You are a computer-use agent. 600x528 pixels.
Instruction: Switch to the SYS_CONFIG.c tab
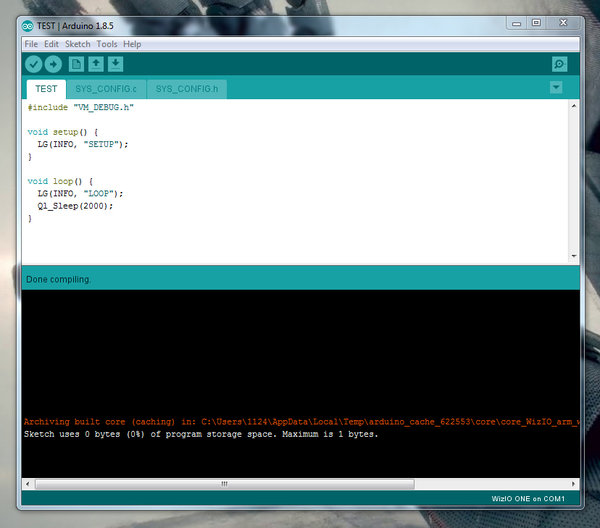pos(106,89)
